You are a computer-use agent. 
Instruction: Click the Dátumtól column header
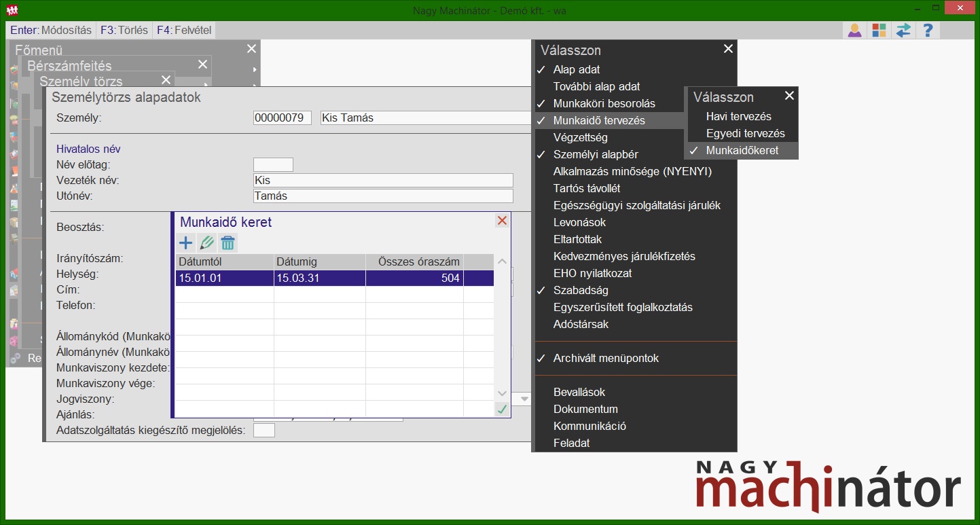[x=225, y=261]
